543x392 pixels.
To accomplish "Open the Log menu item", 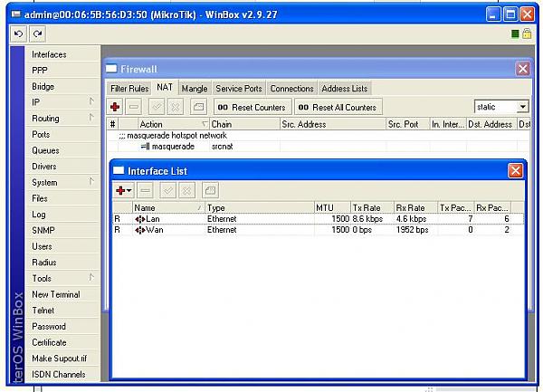I will point(62,215).
